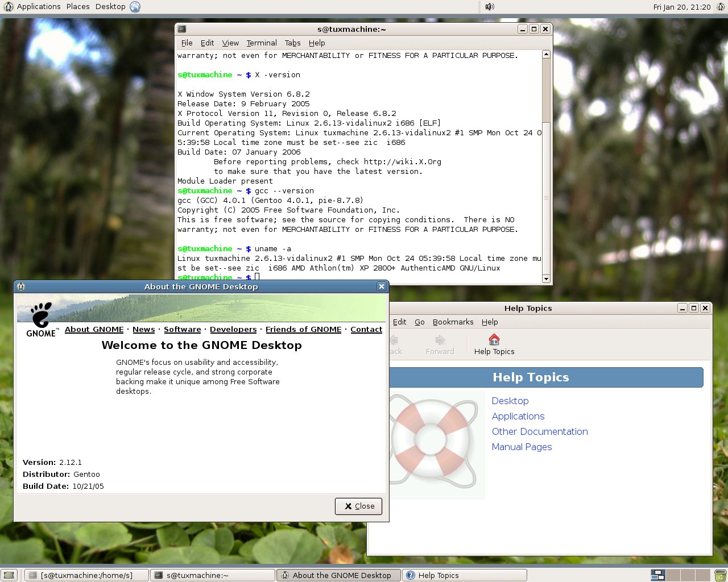This screenshot has width=728, height=582.
Task: Open Tabs menu in the terminal window
Action: click(x=293, y=43)
